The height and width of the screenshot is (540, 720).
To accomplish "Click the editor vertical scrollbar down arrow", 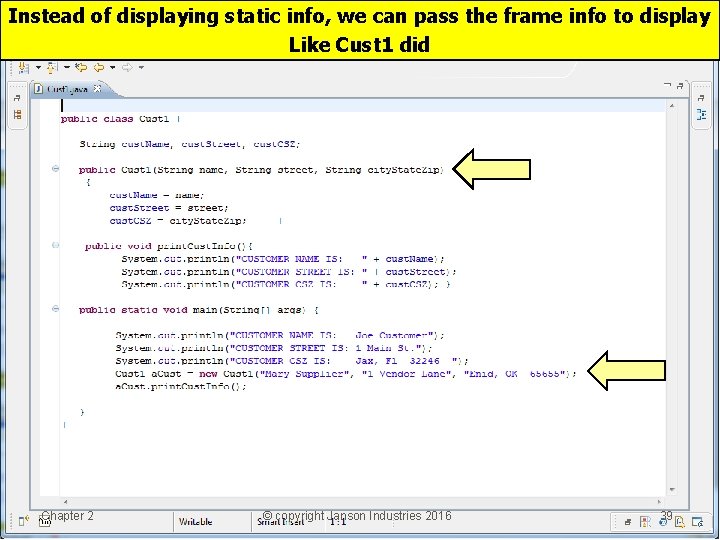I will 672,490.
